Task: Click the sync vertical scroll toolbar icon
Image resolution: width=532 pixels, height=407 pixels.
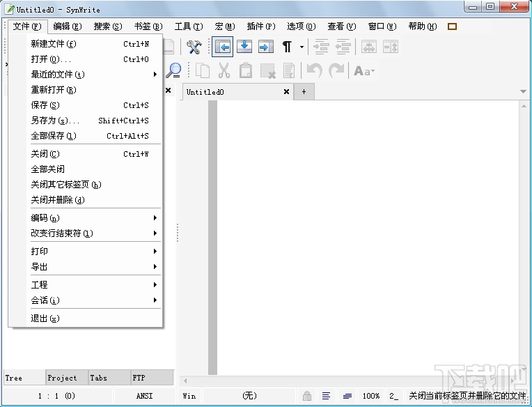Action: 391,47
